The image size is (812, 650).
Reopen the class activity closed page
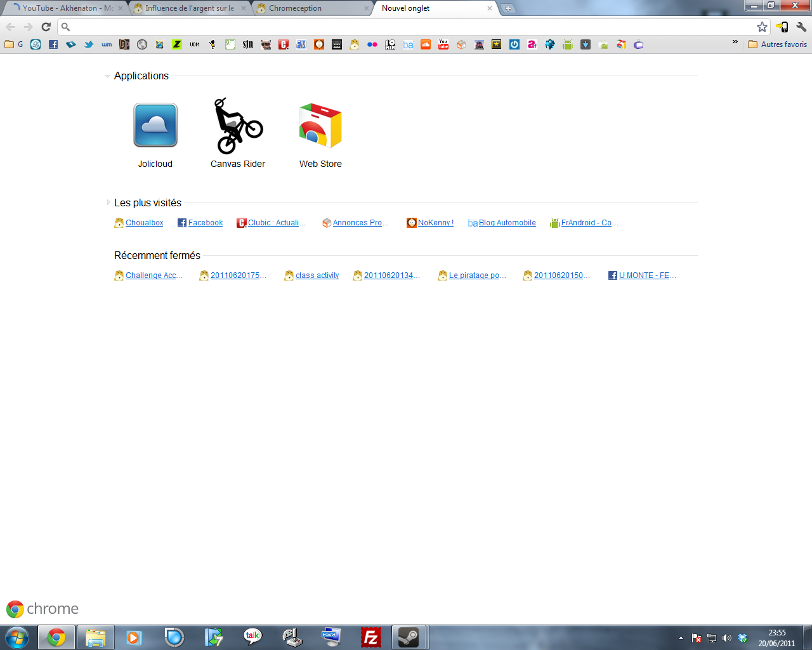317,275
